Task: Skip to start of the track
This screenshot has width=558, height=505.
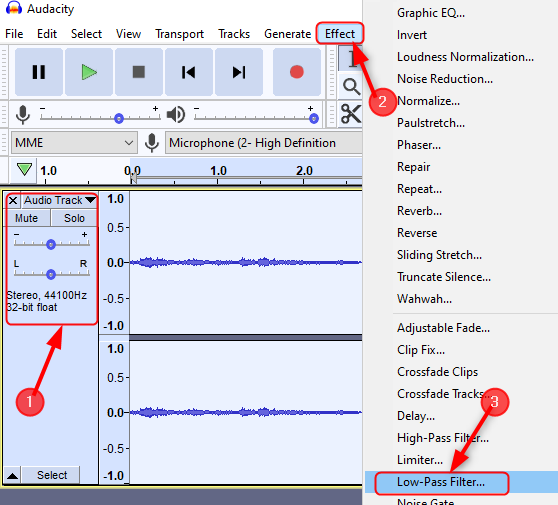Action: pyautogui.click(x=189, y=72)
